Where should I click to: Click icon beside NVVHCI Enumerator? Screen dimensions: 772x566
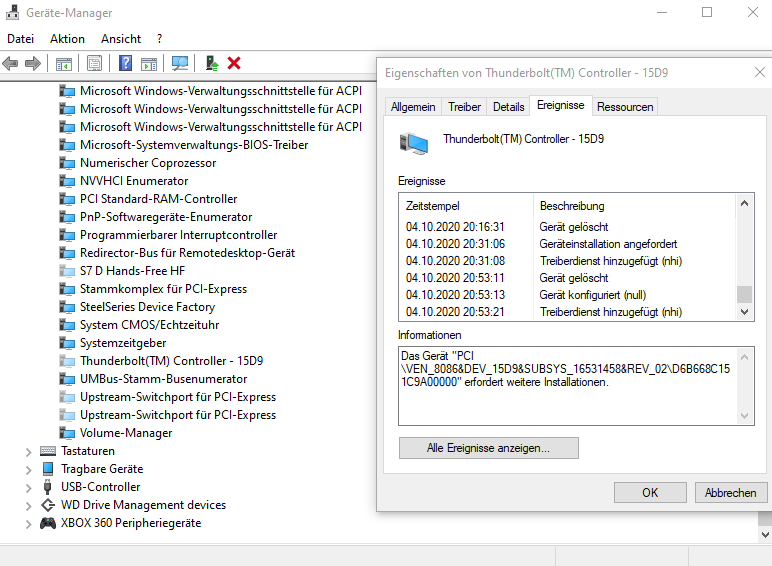pyautogui.click(x=67, y=181)
